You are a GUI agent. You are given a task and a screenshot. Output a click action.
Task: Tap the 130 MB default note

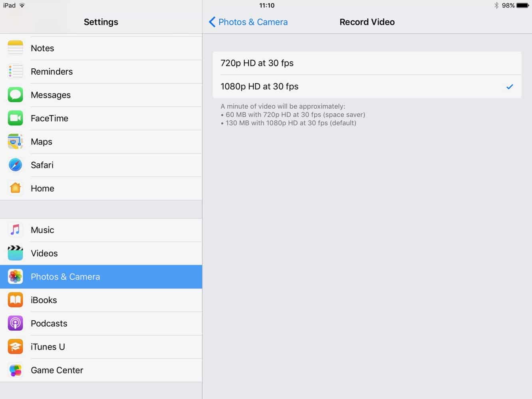point(289,123)
